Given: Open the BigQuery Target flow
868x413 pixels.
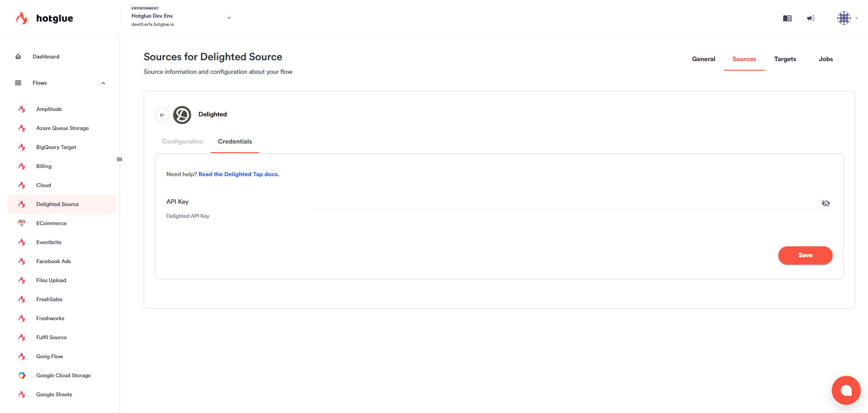Looking at the screenshot, I should (62, 147).
